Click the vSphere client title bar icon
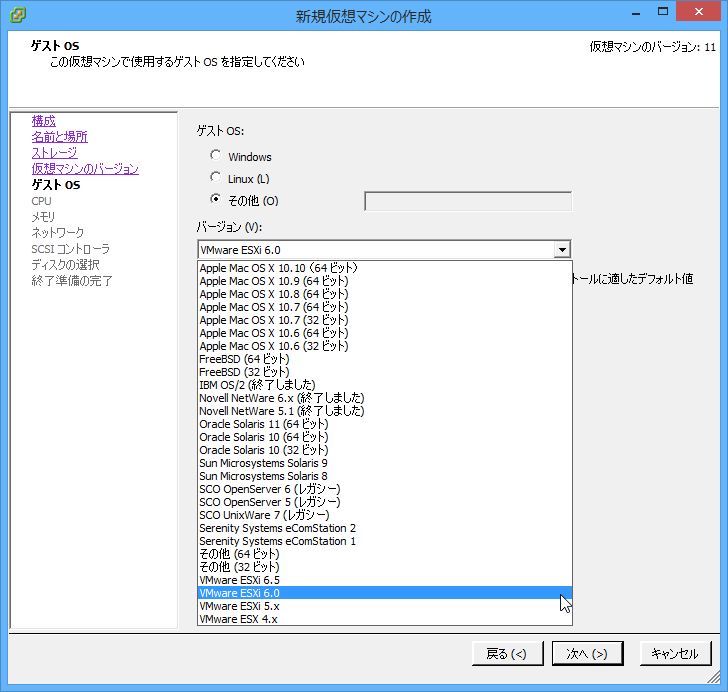Viewport: 728px width, 692px height. (x=18, y=15)
